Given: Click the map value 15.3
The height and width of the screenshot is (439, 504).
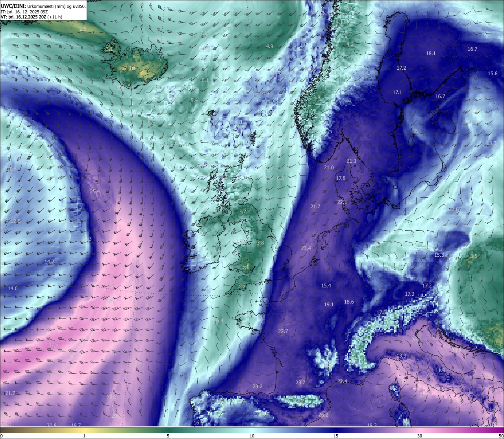Looking at the screenshot, I should [439, 255].
